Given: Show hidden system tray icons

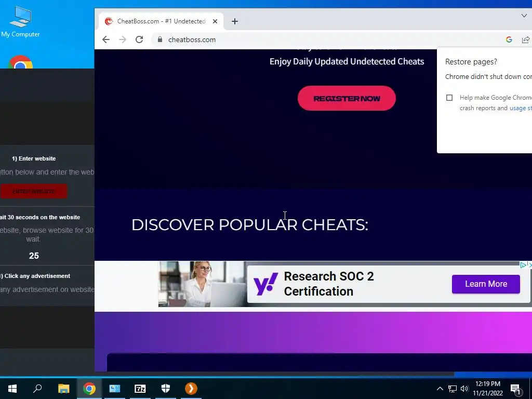Looking at the screenshot, I should click(x=440, y=389).
